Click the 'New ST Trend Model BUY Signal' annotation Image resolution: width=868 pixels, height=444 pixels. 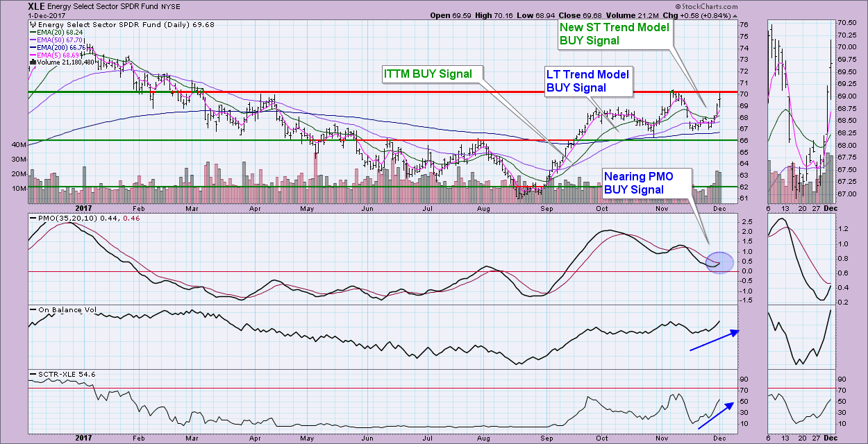pos(615,33)
